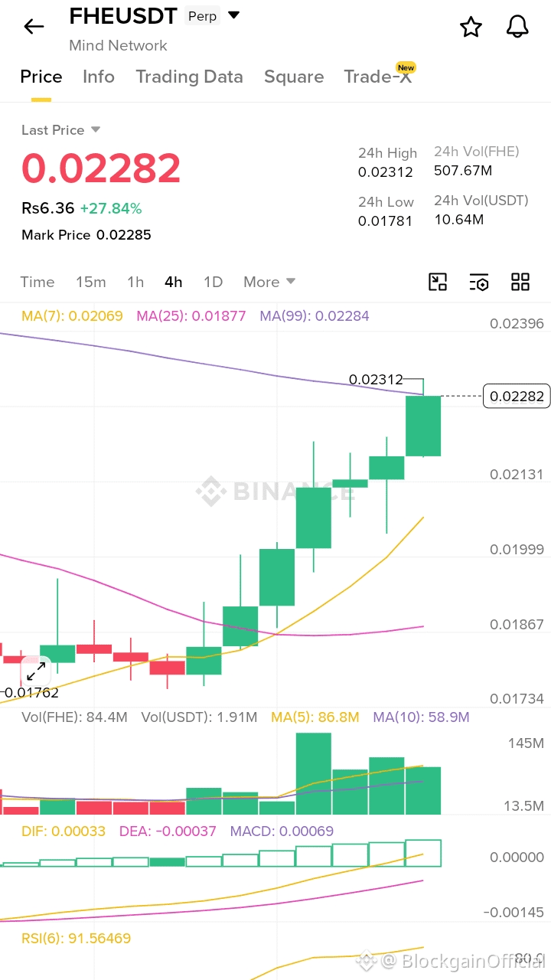Expand chart to fullscreen with the expand arrows icon
The image size is (551, 980).
click(x=36, y=671)
